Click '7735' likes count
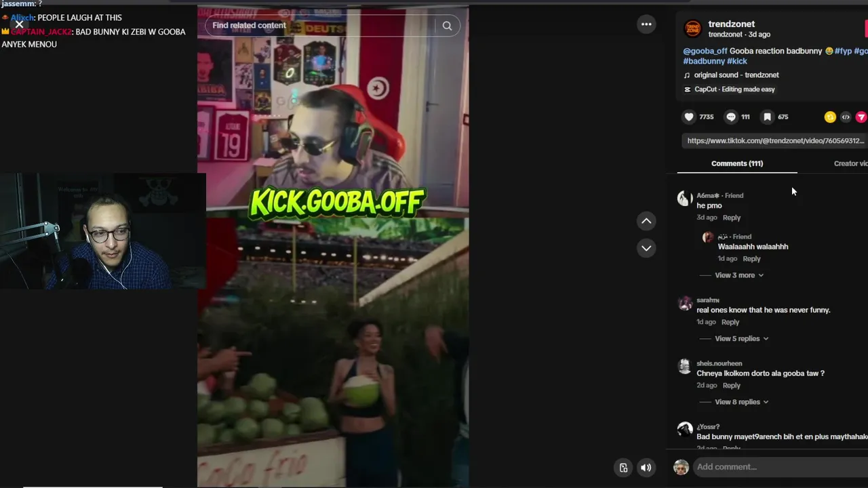This screenshot has height=488, width=868. (707, 117)
